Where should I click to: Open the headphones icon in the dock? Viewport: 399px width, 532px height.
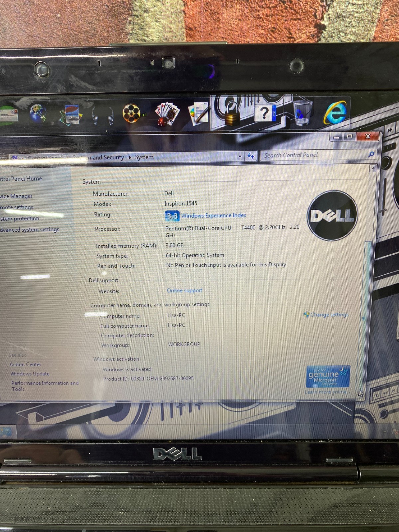point(102,116)
